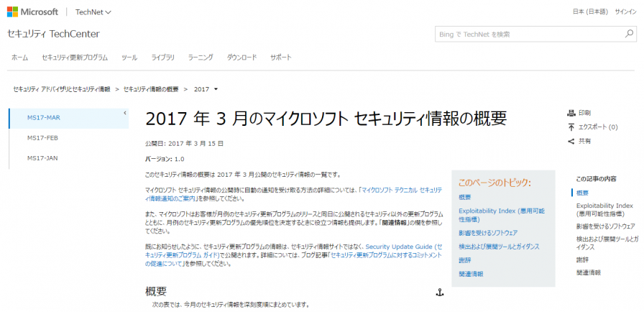Click the anchor icon beside 概要 heading
Image resolution: width=644 pixels, height=312 pixels.
(439, 293)
